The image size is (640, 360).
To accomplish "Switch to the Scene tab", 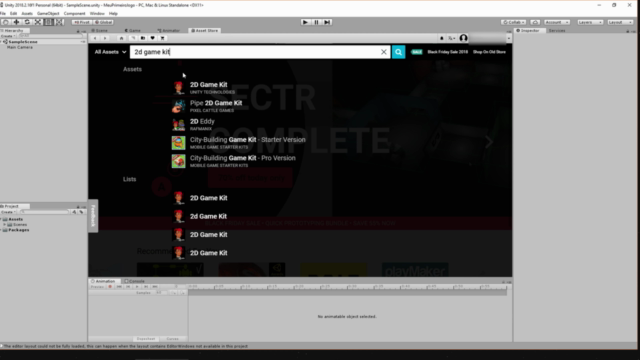I will click(100, 31).
